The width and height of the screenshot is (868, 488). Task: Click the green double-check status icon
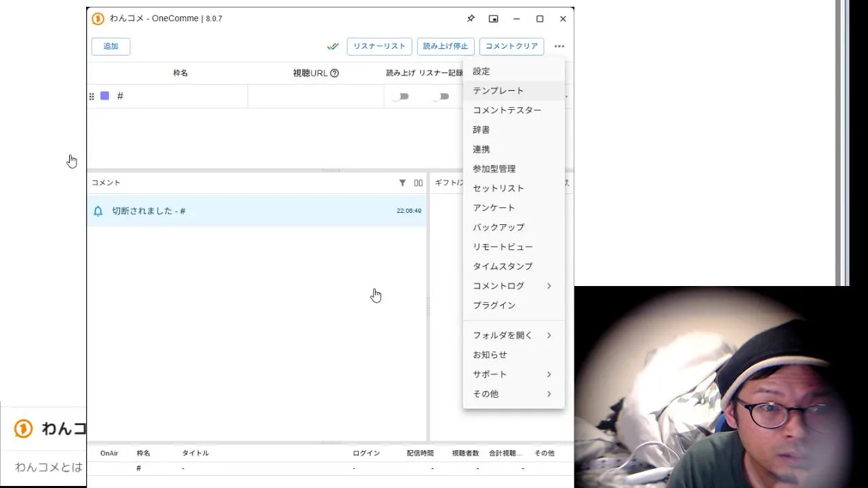click(x=333, y=47)
